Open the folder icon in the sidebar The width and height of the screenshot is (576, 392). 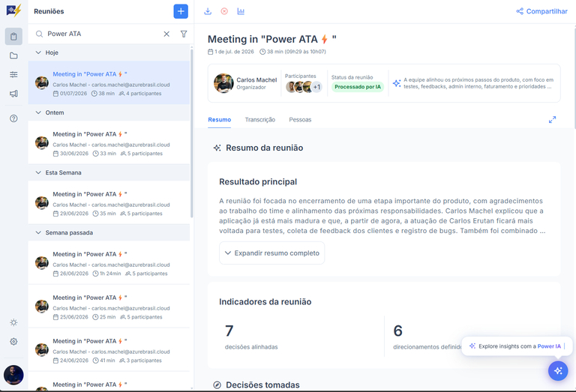click(13, 55)
